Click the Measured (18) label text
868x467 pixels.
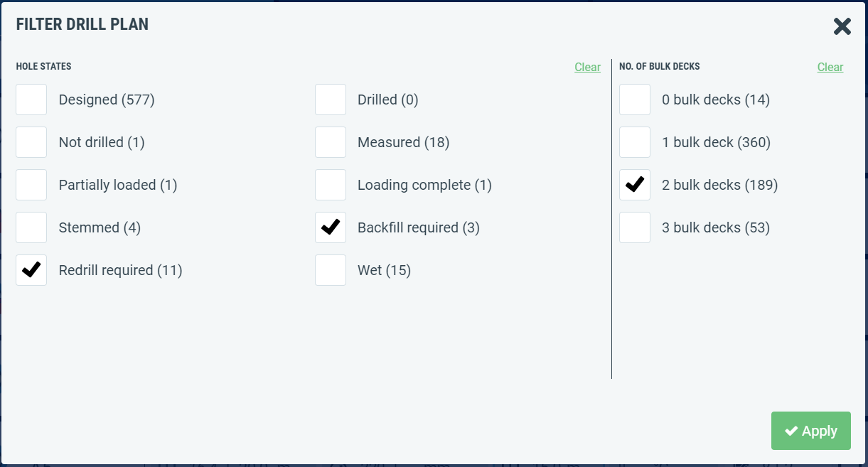click(404, 142)
